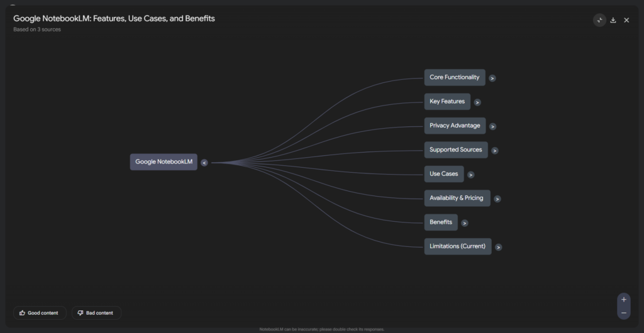
Task: Select the Limitations (Current) node
Action: [x=458, y=247]
